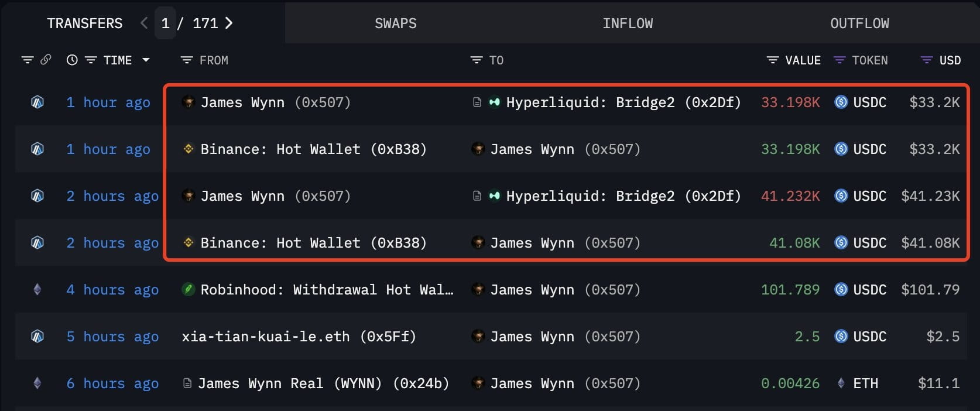Click the Arbitrum chain icon in first row
This screenshot has width=980, height=411.
pos(37,102)
